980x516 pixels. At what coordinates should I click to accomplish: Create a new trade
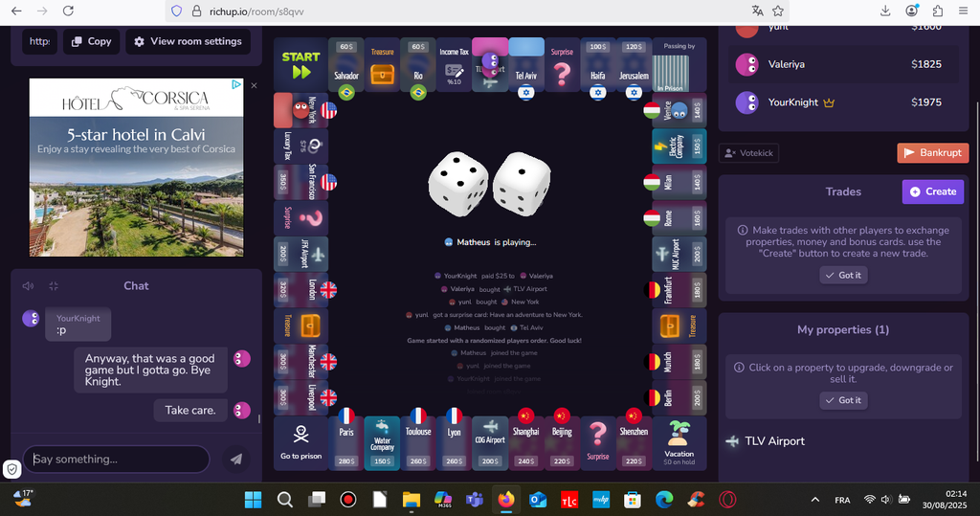[x=933, y=191]
